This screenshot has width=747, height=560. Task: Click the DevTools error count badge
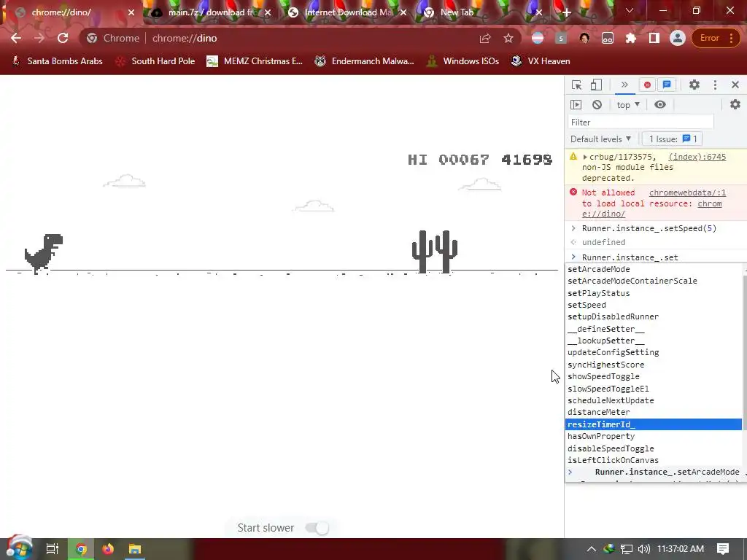pos(647,85)
